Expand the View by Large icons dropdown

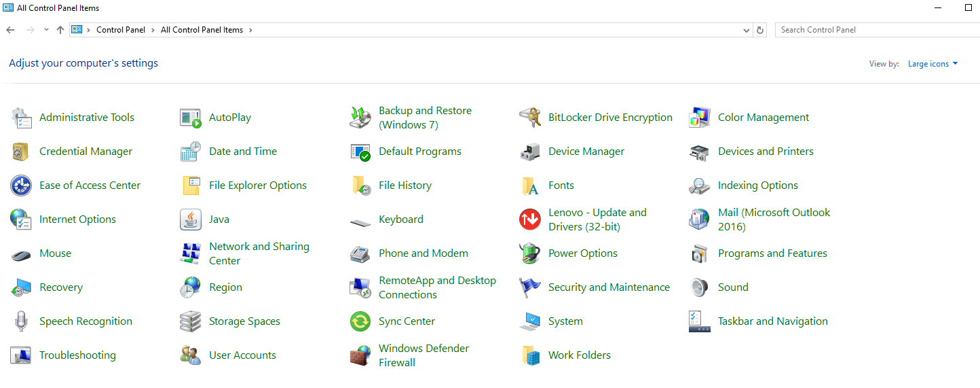[x=933, y=64]
